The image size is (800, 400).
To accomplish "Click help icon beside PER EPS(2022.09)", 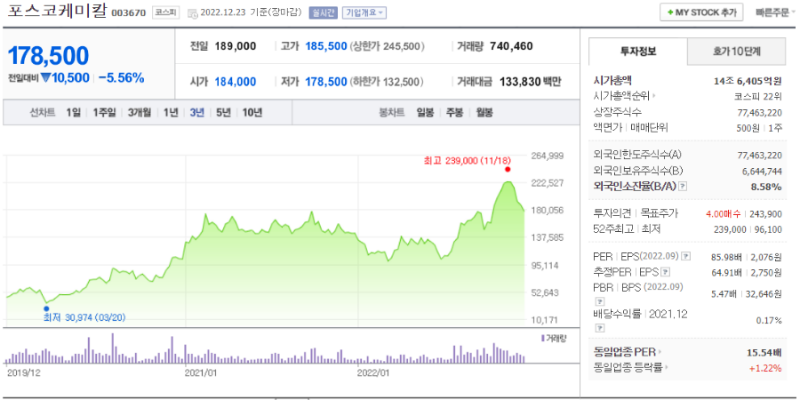I will click(x=687, y=256).
